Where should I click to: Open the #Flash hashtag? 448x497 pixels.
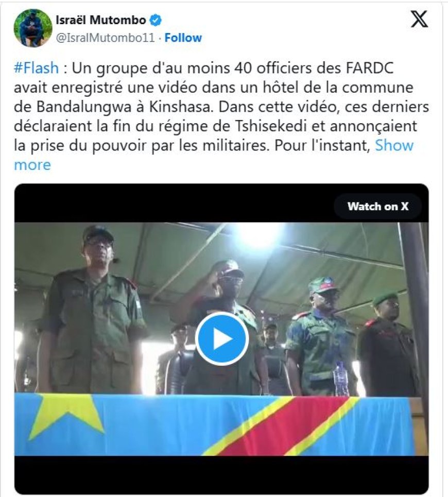click(37, 68)
